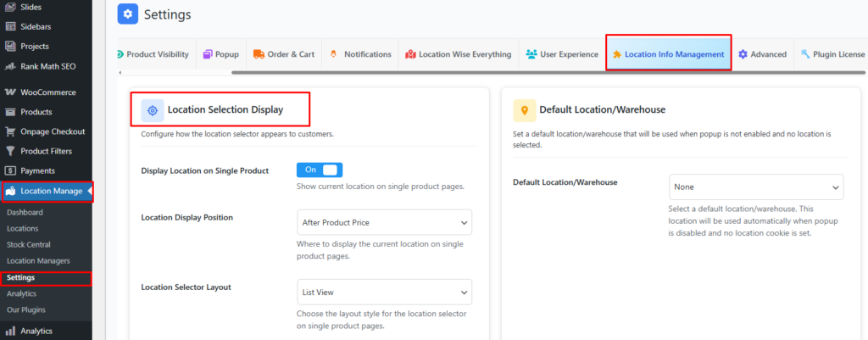Open the Default Location/Warehouse dropdown
Screen dimensions: 868x340
(x=756, y=187)
